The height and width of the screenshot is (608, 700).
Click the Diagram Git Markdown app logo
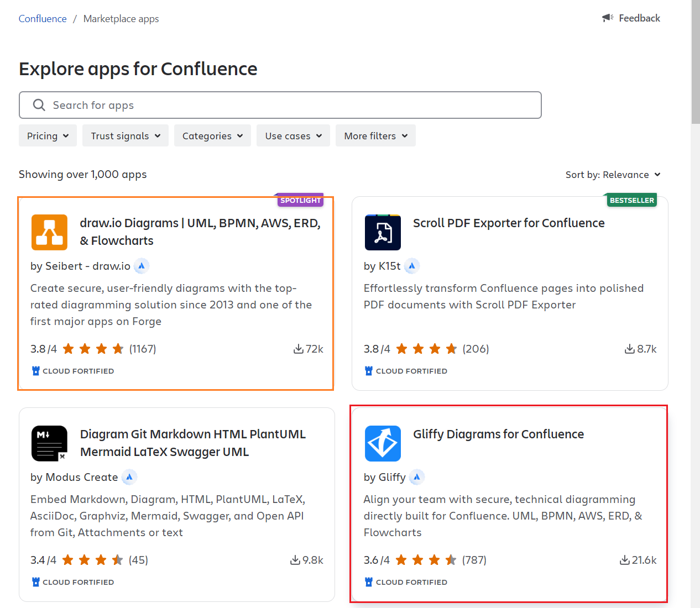[x=49, y=443]
